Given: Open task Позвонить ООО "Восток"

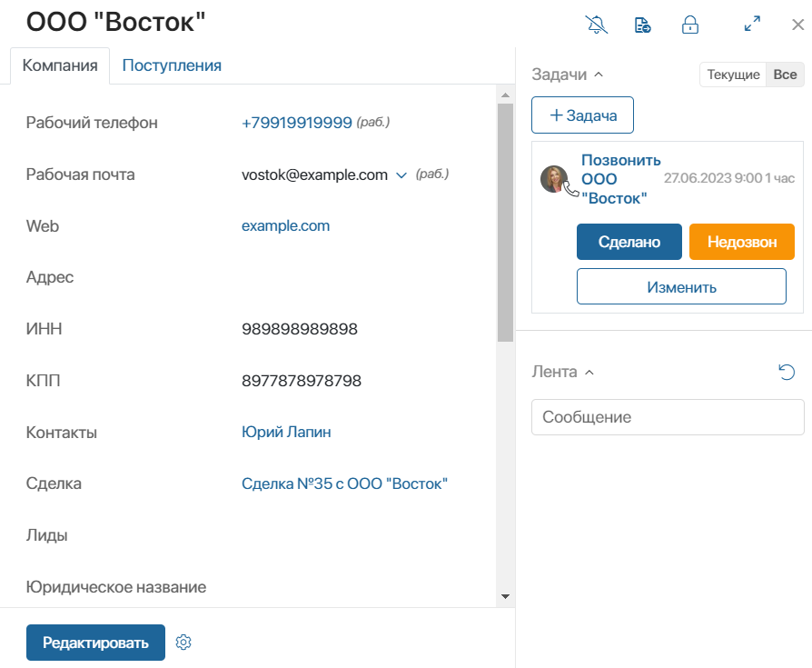Looking at the screenshot, I should click(x=621, y=179).
